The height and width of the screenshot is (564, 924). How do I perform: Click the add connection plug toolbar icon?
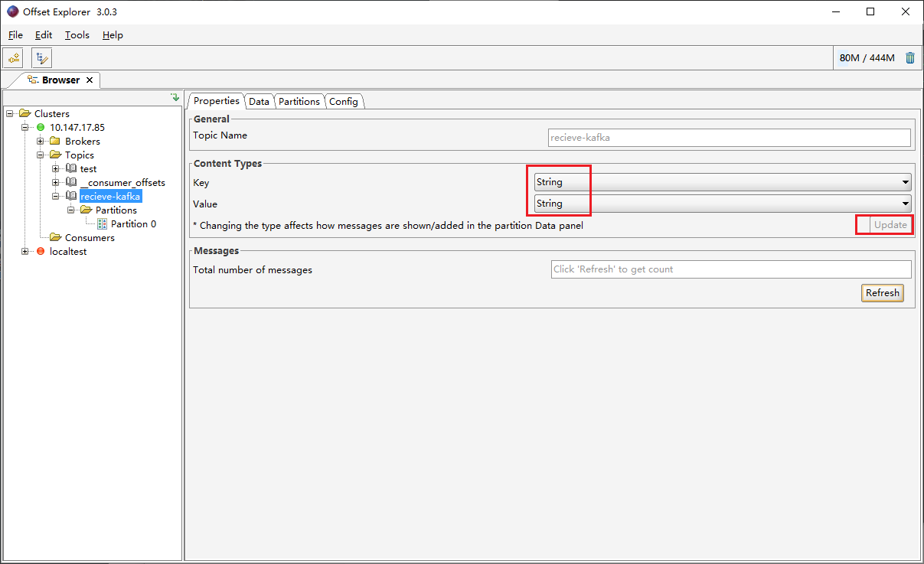[x=13, y=57]
